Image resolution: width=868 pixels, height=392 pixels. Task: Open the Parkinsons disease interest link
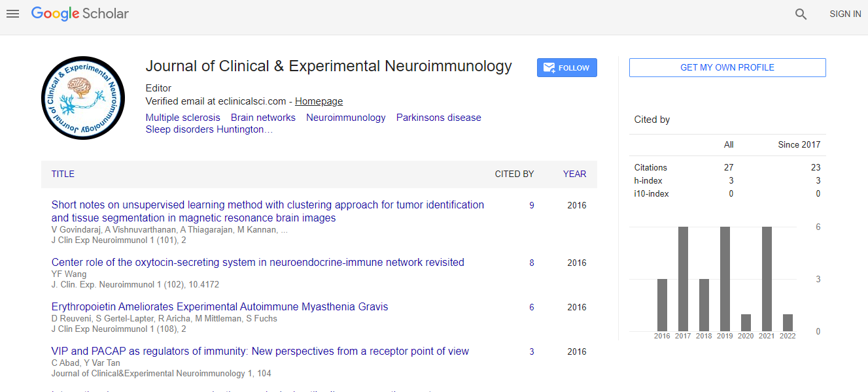pyautogui.click(x=438, y=118)
